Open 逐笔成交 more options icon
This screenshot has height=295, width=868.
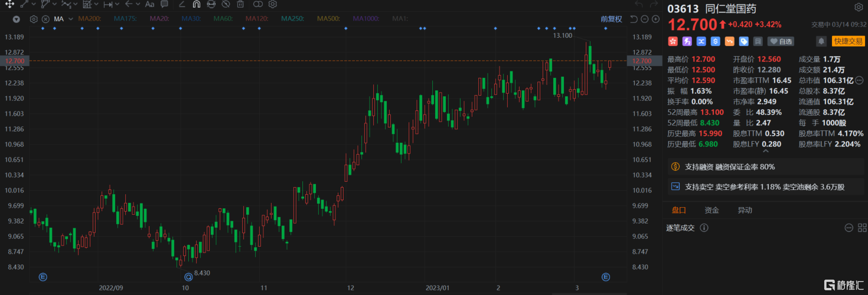coord(848,227)
